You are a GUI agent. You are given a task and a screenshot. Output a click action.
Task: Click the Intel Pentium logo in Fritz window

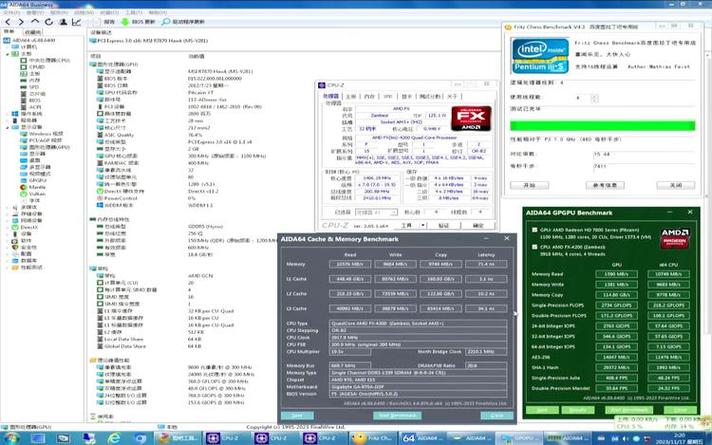click(540, 56)
